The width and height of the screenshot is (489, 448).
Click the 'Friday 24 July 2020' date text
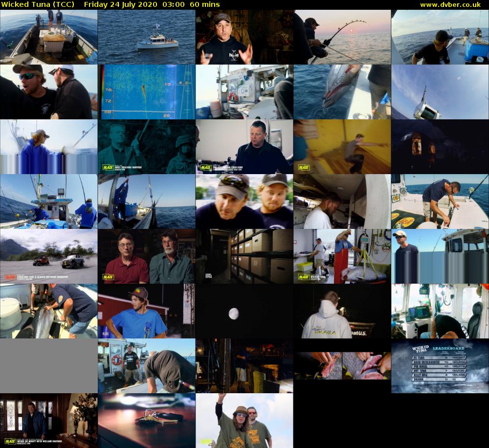click(x=120, y=5)
